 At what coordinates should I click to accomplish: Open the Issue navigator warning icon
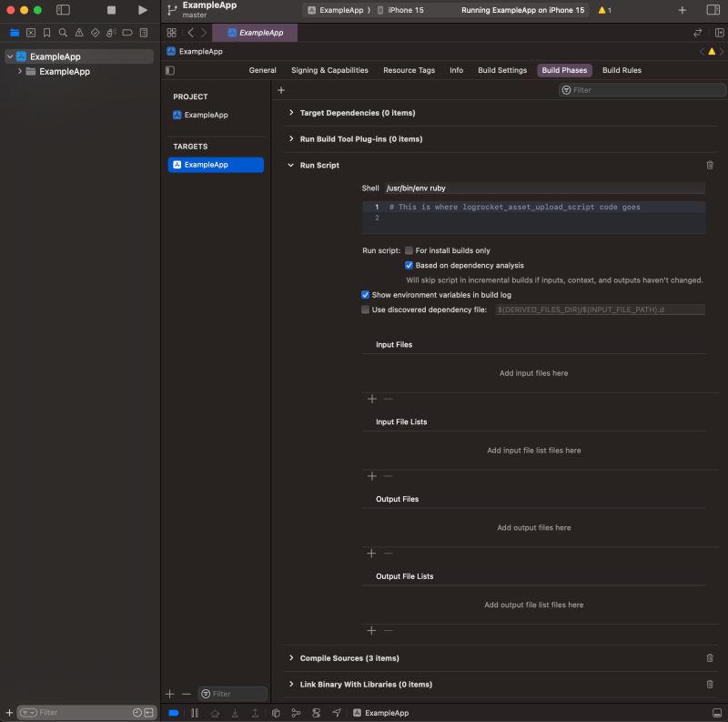79,33
